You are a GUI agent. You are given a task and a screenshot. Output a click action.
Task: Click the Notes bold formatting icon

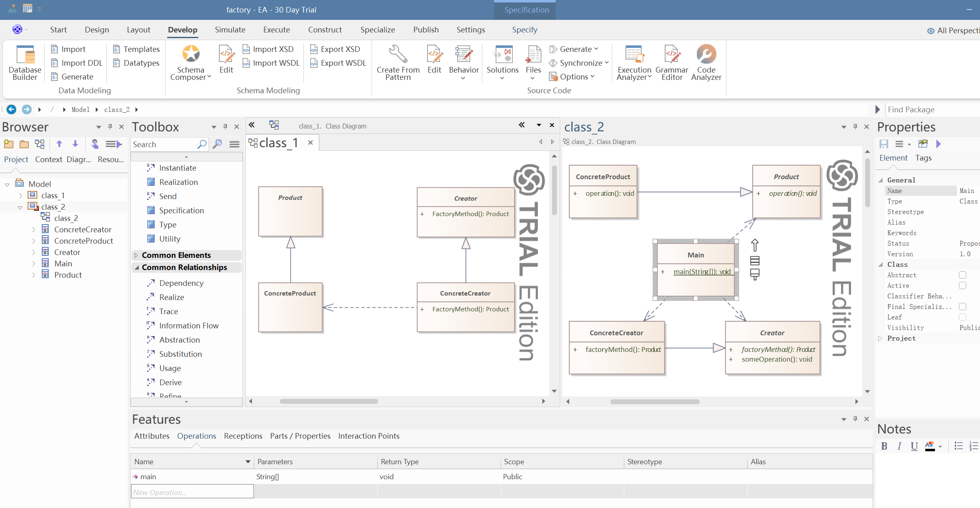[x=884, y=446]
